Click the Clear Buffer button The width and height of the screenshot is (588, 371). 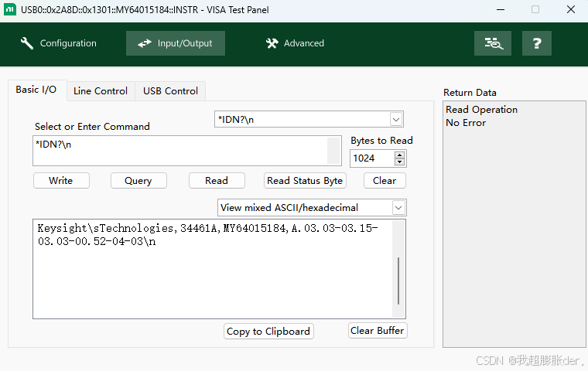pyautogui.click(x=378, y=331)
